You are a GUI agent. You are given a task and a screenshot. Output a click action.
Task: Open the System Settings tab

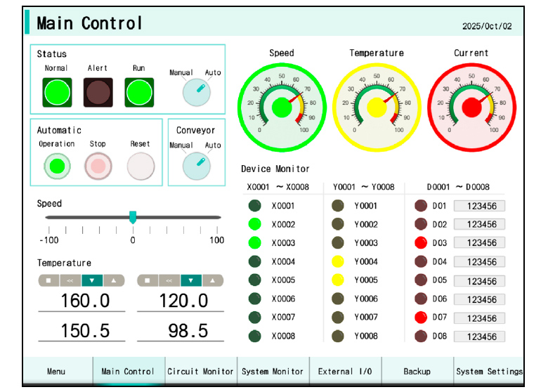pos(488,371)
